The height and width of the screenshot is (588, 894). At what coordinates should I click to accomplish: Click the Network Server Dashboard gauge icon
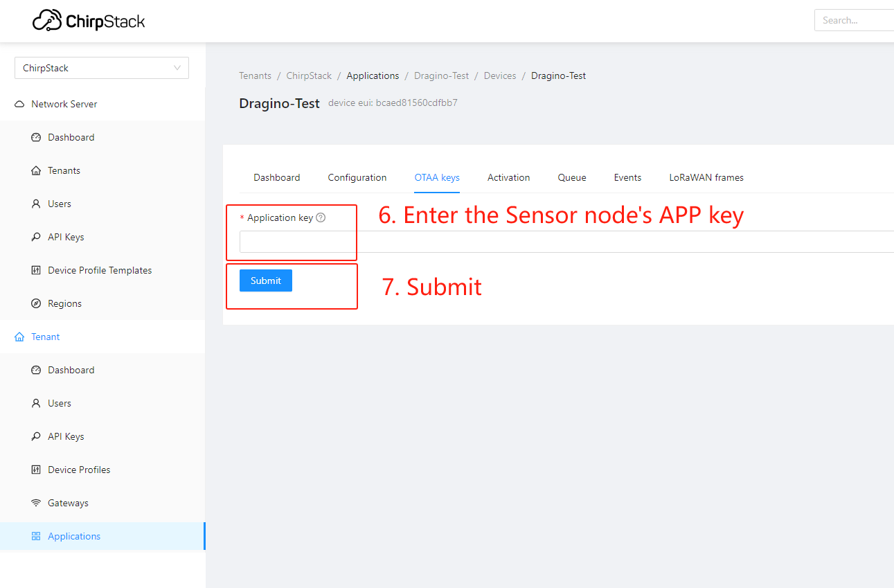tap(36, 137)
